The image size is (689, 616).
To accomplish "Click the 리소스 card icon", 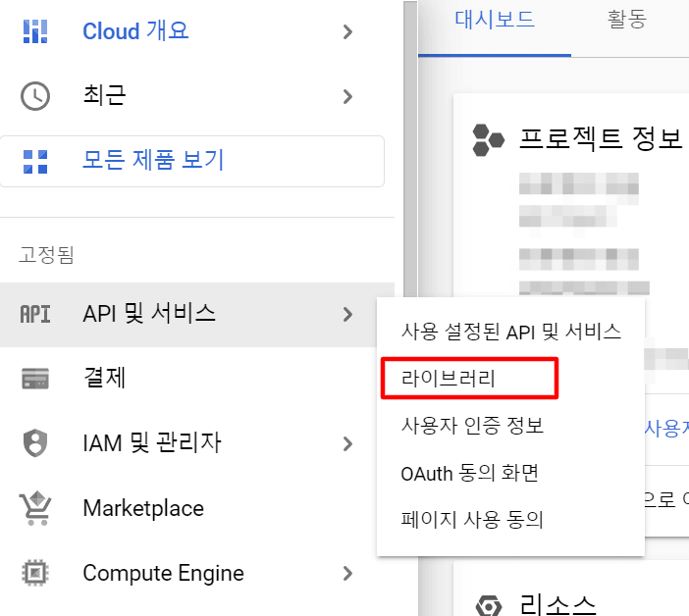I will coord(489,606).
